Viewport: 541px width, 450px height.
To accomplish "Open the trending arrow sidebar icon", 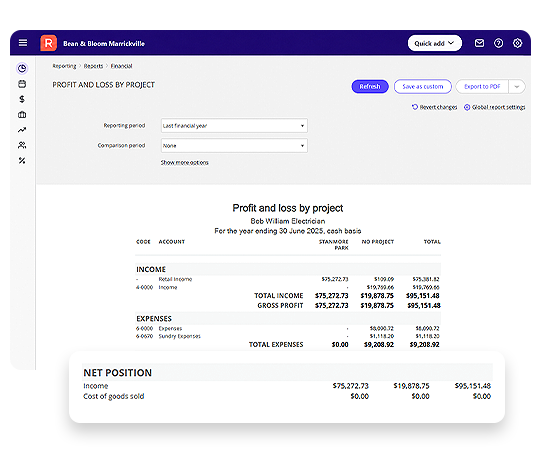I will tap(22, 130).
